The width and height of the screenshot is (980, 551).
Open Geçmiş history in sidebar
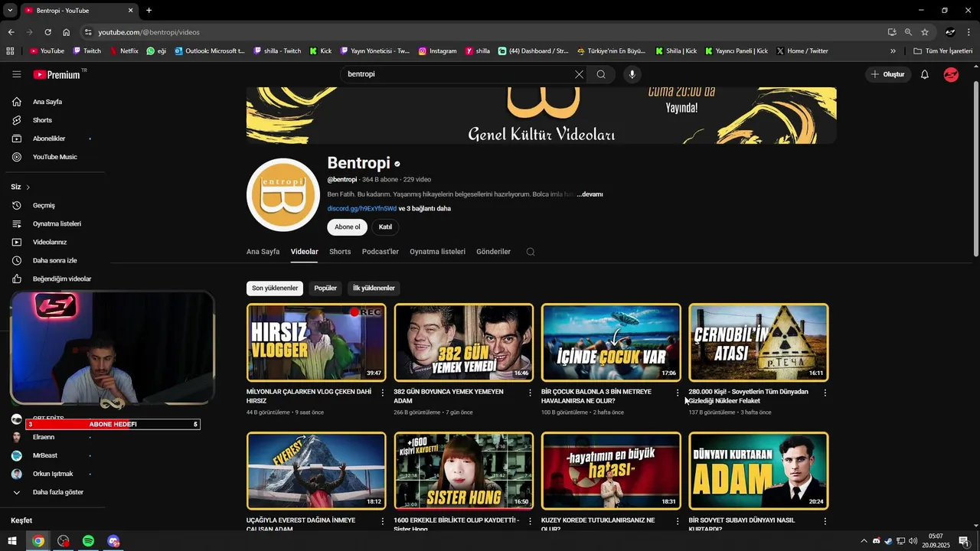(x=44, y=205)
